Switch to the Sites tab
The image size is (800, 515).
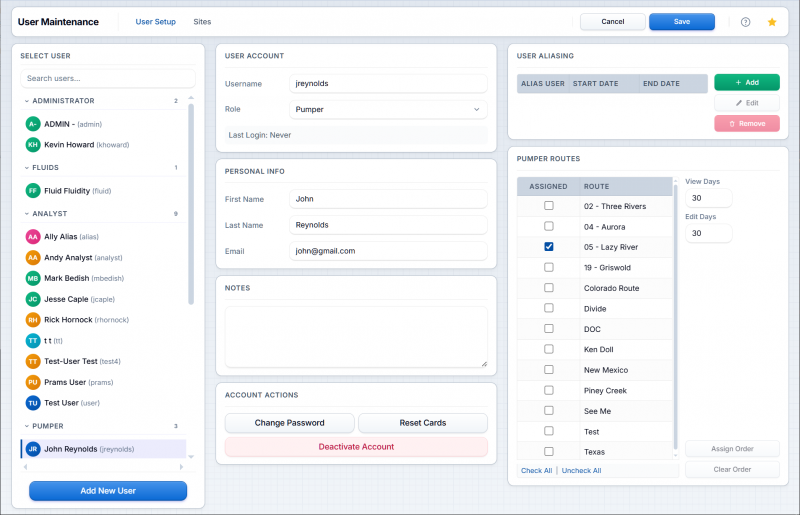click(202, 22)
